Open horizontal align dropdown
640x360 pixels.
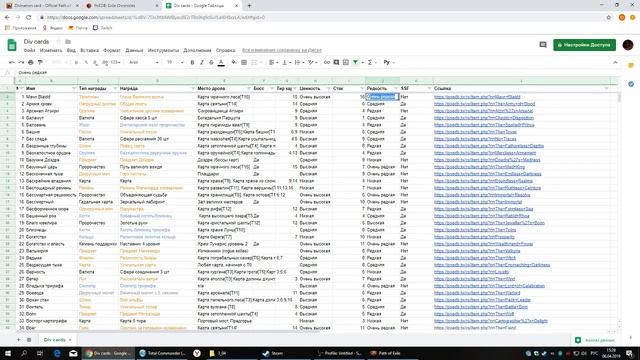(272, 62)
